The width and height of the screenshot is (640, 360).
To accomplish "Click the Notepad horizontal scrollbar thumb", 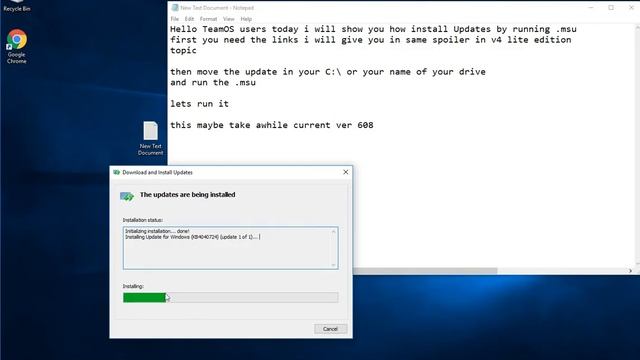I will tap(425, 271).
